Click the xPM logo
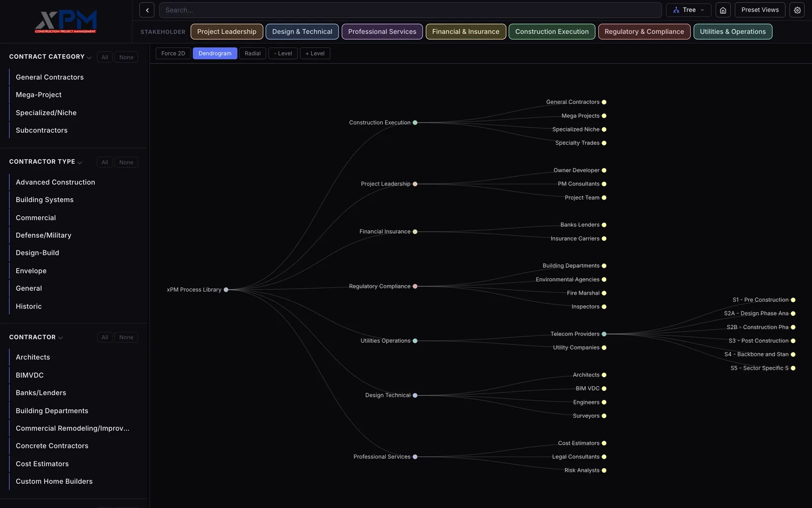812x508 pixels. (x=66, y=21)
